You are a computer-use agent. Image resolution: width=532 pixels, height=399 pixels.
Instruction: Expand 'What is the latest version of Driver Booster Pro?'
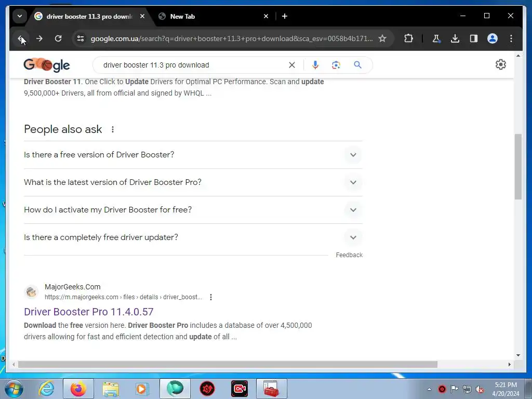point(193,182)
